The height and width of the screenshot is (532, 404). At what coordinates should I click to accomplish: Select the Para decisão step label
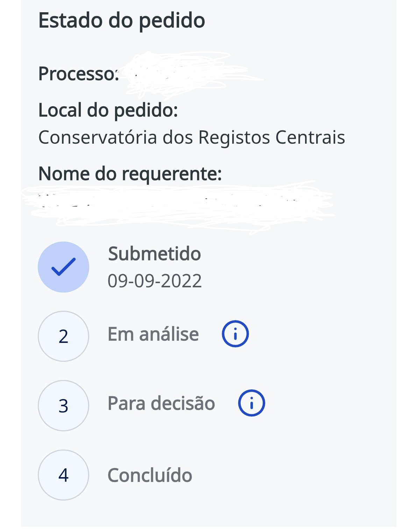click(x=161, y=403)
